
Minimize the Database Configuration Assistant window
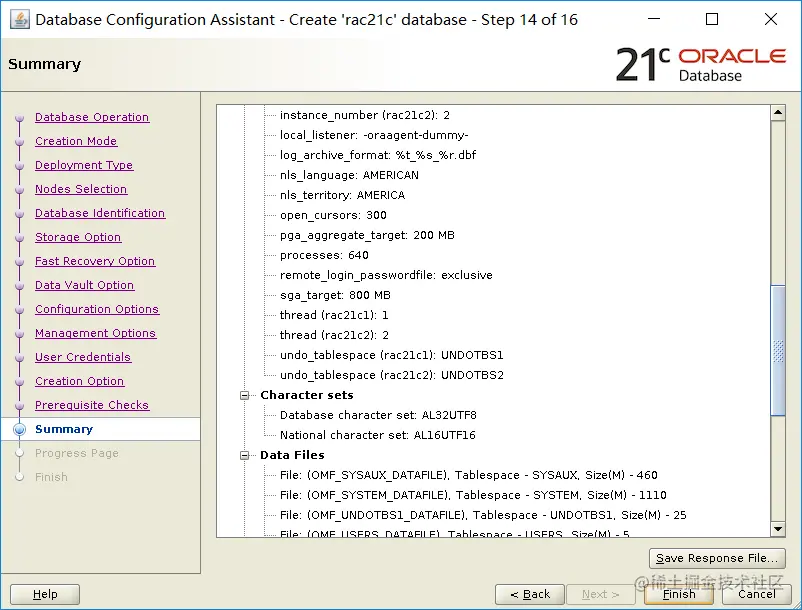[654, 19]
